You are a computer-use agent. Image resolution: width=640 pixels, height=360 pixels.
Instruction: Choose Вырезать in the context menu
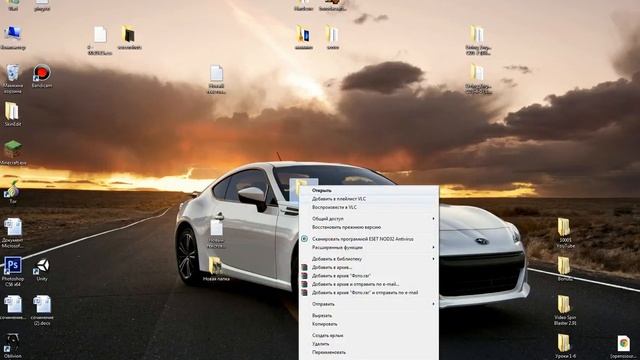pyautogui.click(x=322, y=316)
